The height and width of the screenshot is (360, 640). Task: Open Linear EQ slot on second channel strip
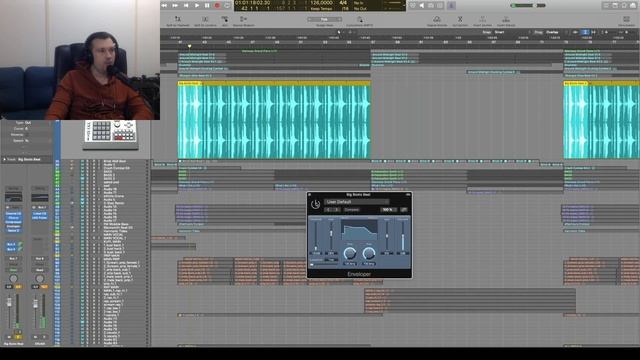[x=40, y=213]
